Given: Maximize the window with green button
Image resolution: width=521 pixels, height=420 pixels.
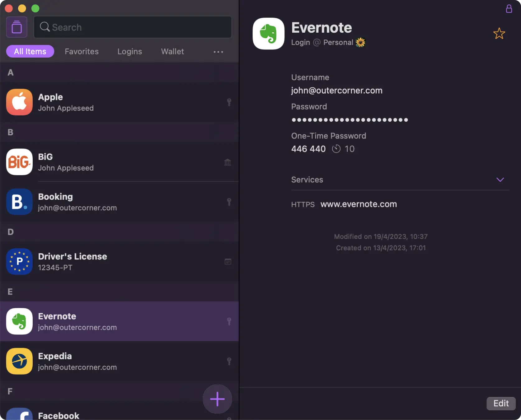Looking at the screenshot, I should pos(35,8).
